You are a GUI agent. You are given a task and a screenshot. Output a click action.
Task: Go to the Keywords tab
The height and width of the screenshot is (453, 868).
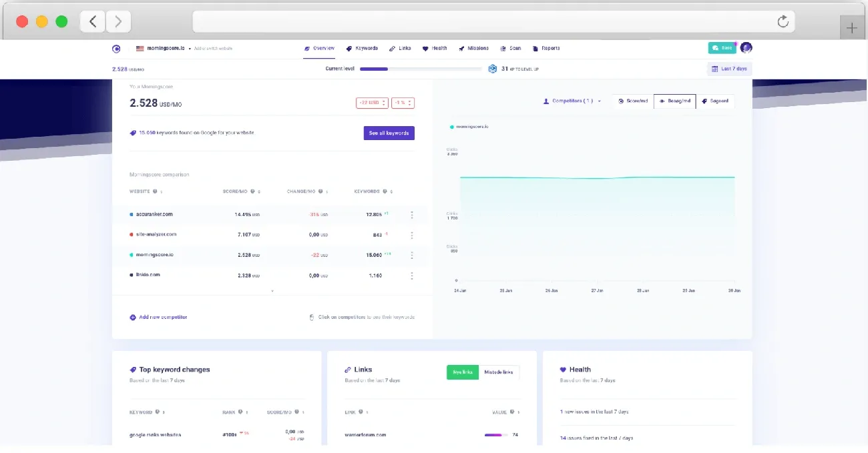click(x=362, y=48)
